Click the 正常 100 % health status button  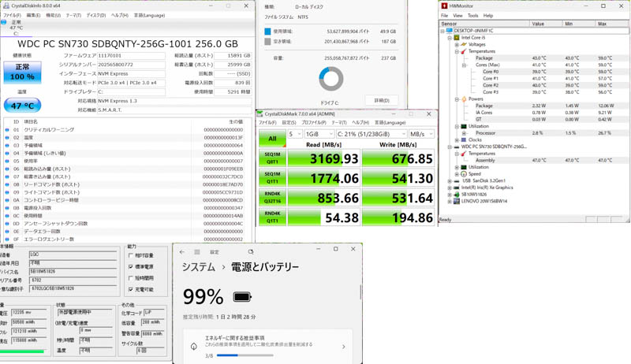pyautogui.click(x=23, y=72)
